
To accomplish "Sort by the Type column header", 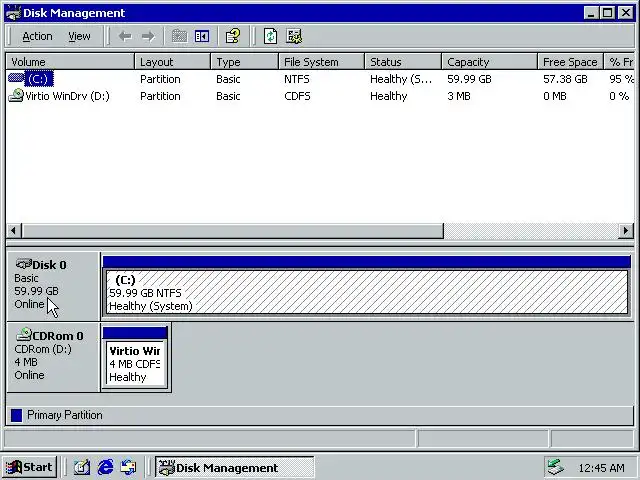I will point(244,62).
